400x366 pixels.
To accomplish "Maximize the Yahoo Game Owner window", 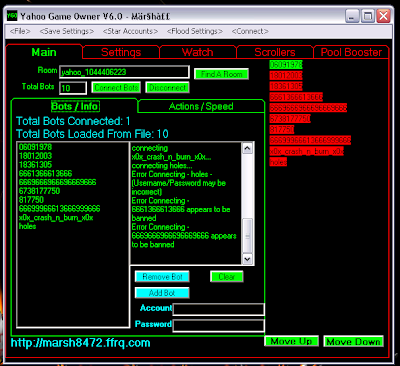I will 368,16.
